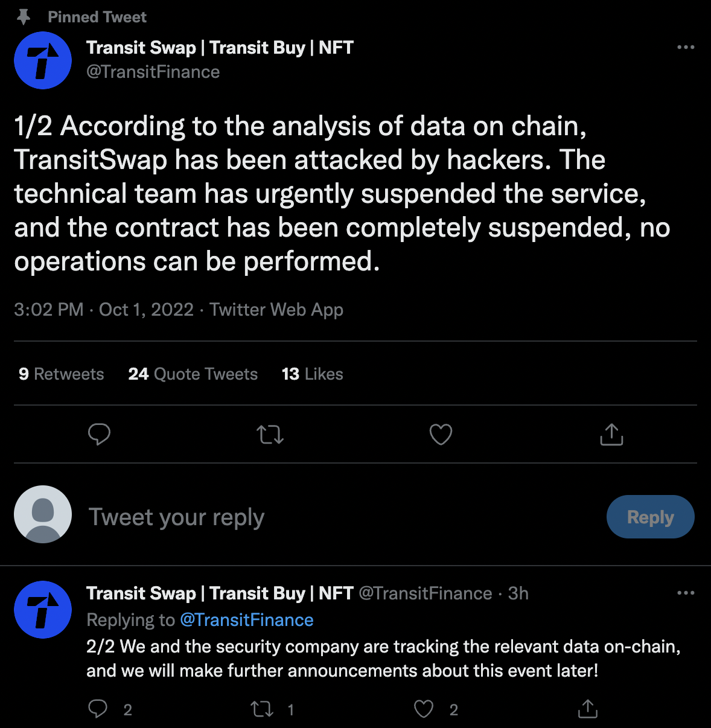Click the reply icon on the 2/2 tweet
This screenshot has height=728, width=711.
pyautogui.click(x=98, y=709)
